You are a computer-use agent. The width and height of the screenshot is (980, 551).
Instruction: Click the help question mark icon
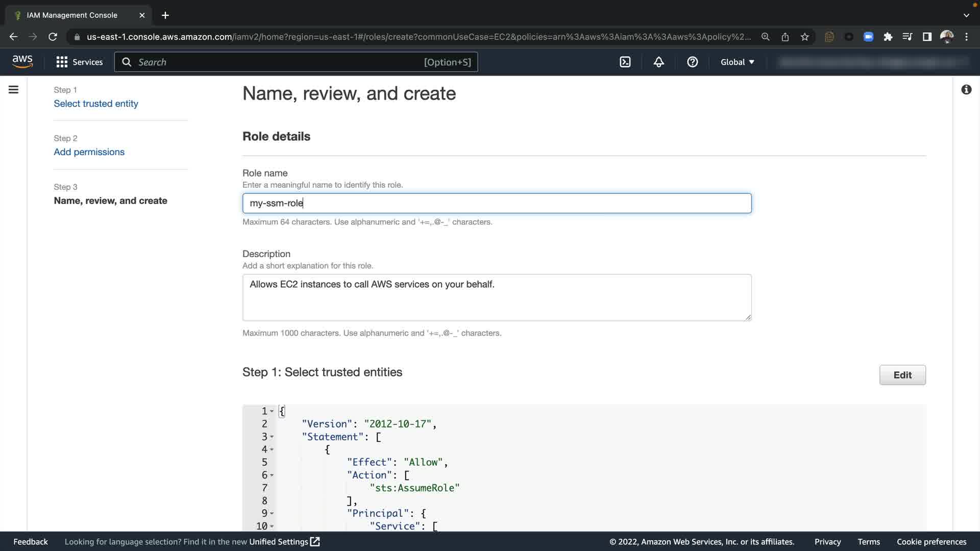pos(692,62)
